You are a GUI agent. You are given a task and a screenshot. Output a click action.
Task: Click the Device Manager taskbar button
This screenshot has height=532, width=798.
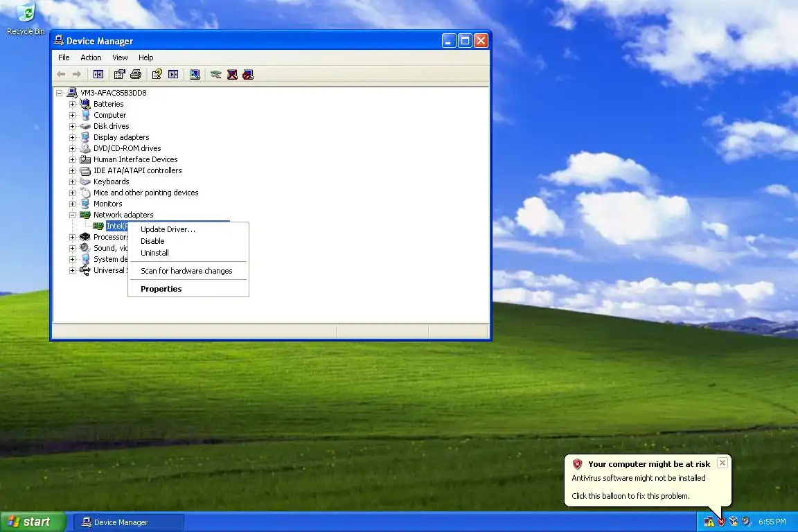pos(129,522)
